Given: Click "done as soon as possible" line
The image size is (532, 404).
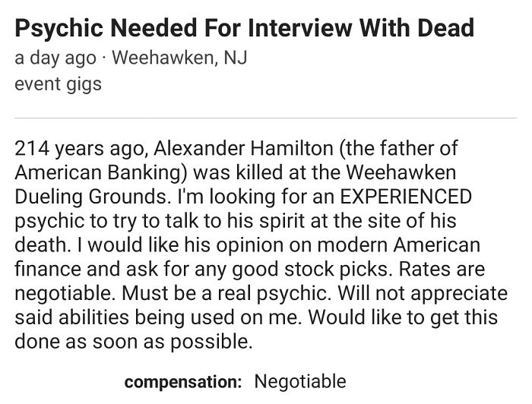Looking at the screenshot, I should [132, 342].
